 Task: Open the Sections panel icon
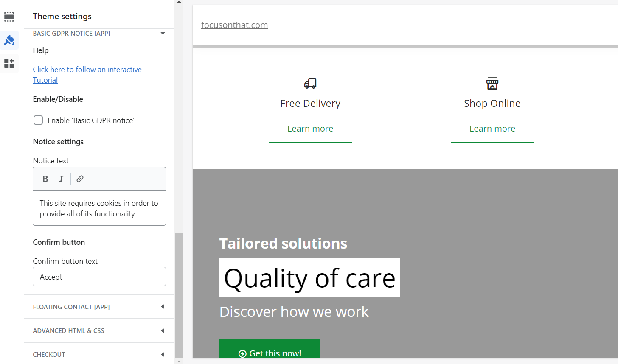point(9,17)
